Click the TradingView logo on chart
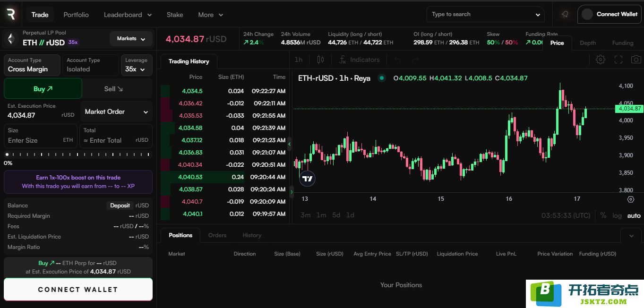This screenshot has height=308, width=644. coord(307,179)
